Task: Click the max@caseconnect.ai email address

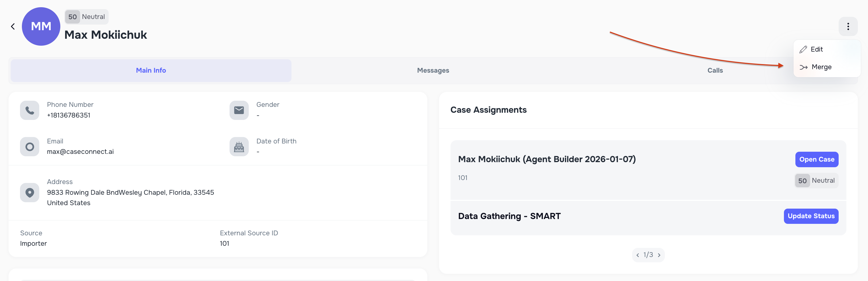Action: pos(80,152)
